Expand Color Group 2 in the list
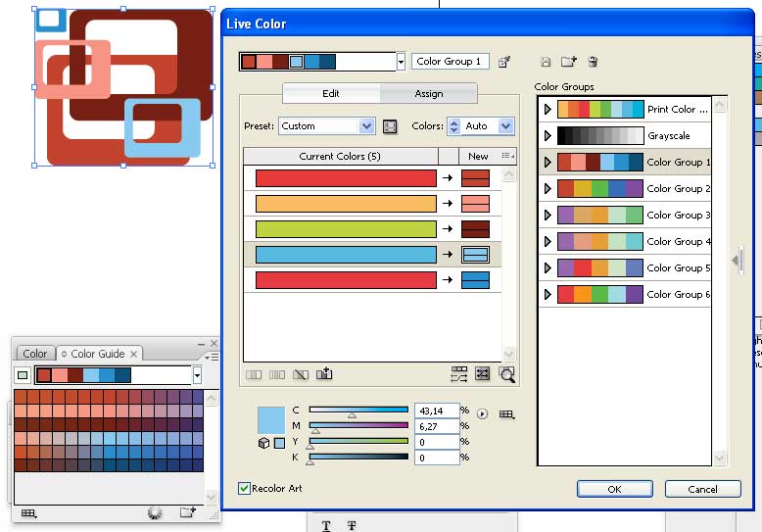Image resolution: width=762 pixels, height=532 pixels. click(548, 189)
